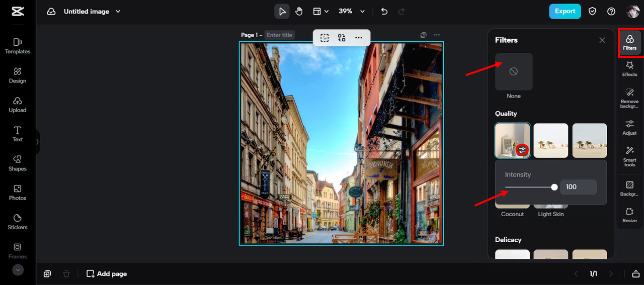
Task: Apply the first Delicacy filter thumbnail
Action: coord(513,254)
